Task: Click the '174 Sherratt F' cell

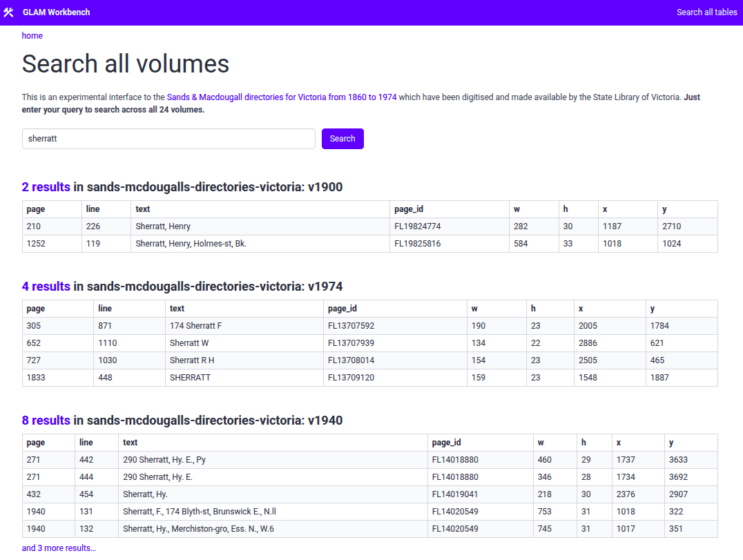Action: tap(244, 326)
